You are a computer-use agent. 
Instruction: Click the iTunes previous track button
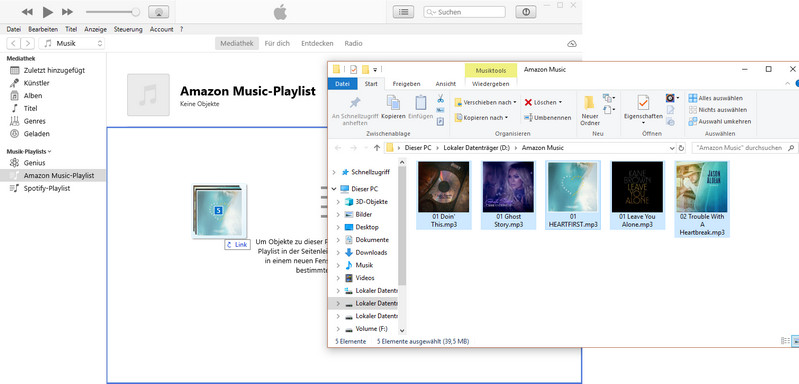tap(28, 12)
